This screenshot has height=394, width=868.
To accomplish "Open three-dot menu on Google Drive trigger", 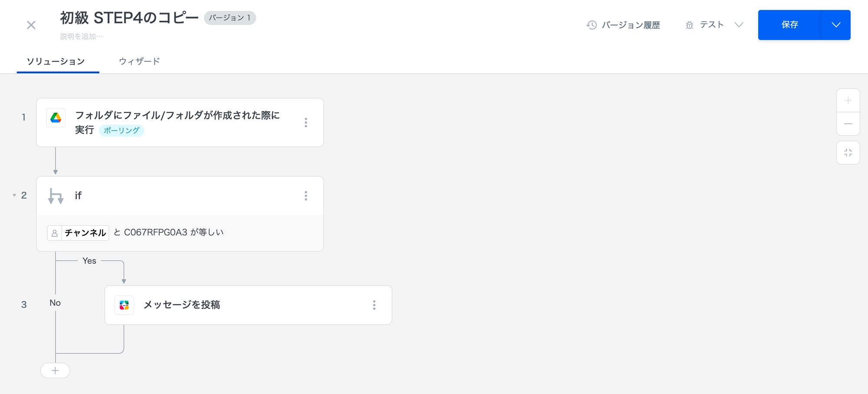I will (x=306, y=123).
